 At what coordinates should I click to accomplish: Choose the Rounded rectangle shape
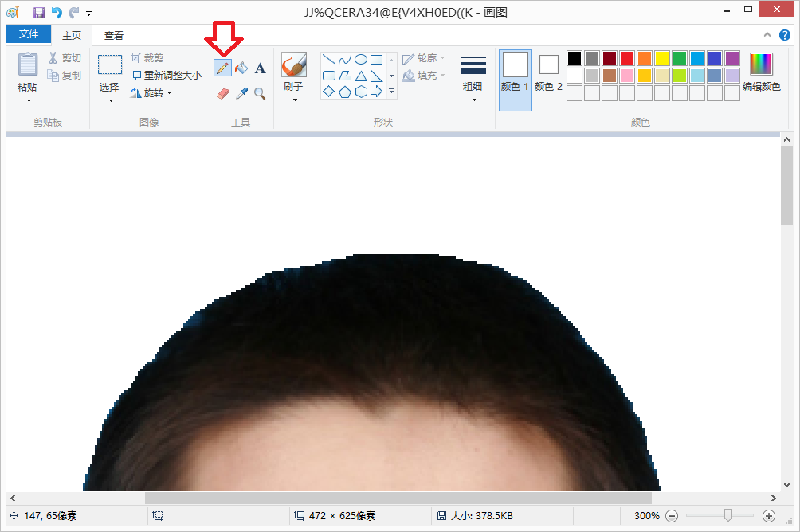329,76
